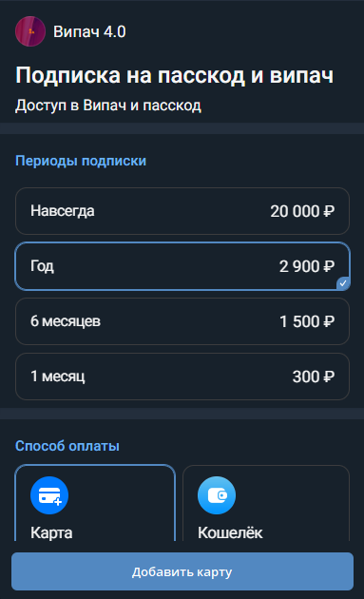The image size is (364, 599).
Task: Select the Навсегда subscription period
Action: coord(182,211)
